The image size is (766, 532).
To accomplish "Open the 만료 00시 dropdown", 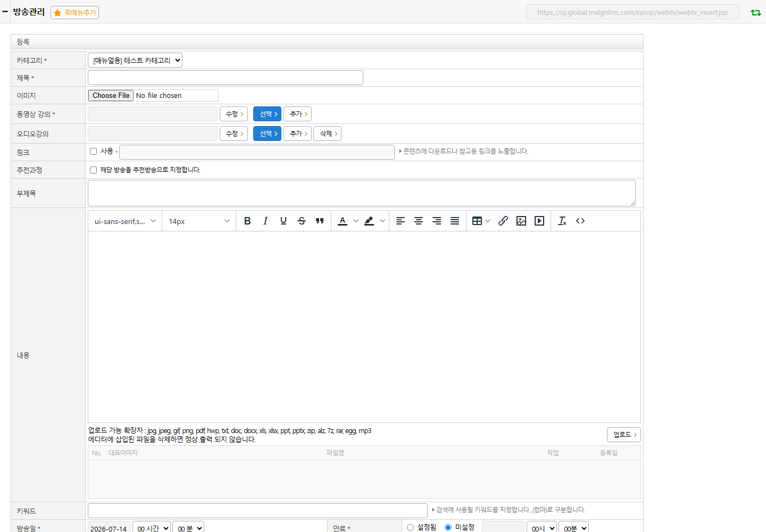I will point(542,528).
